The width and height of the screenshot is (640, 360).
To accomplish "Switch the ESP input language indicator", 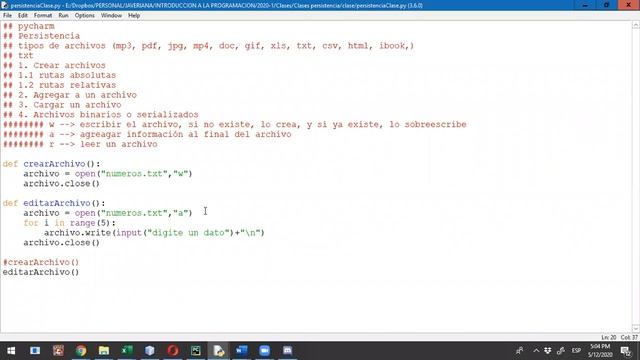I will (x=576, y=351).
